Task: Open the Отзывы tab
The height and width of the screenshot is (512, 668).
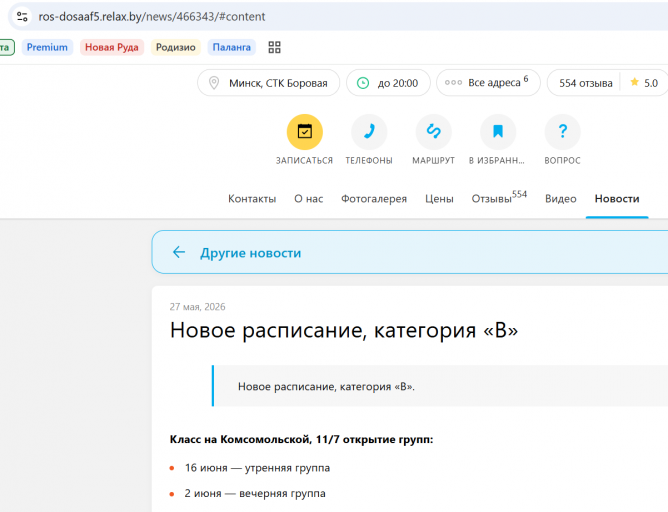Action: click(499, 198)
